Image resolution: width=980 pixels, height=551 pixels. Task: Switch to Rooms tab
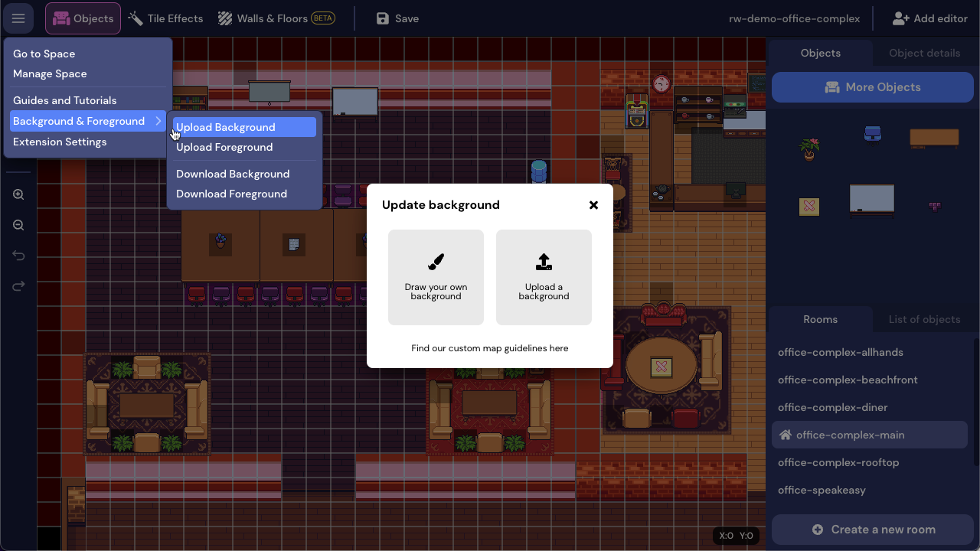point(820,319)
